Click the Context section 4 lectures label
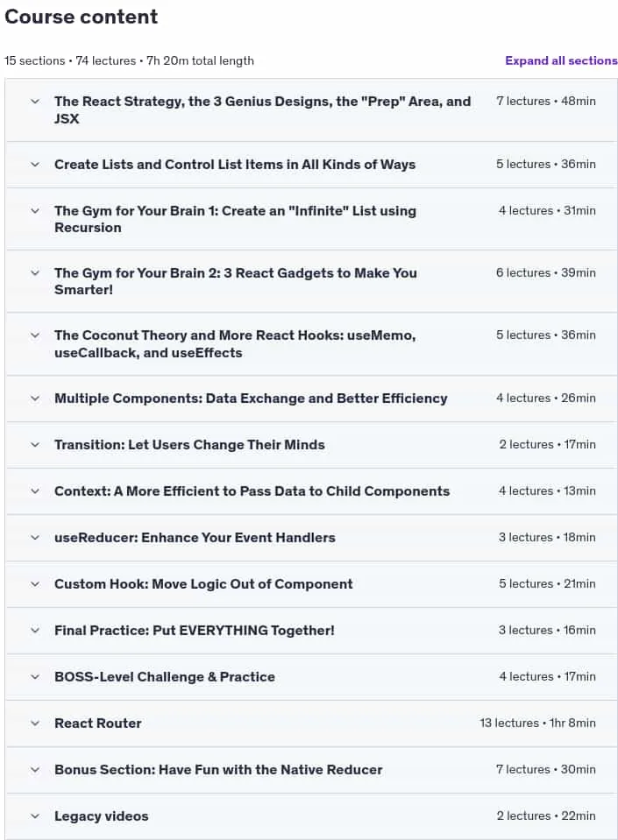Screen dimensions: 618x840 click(x=526, y=491)
